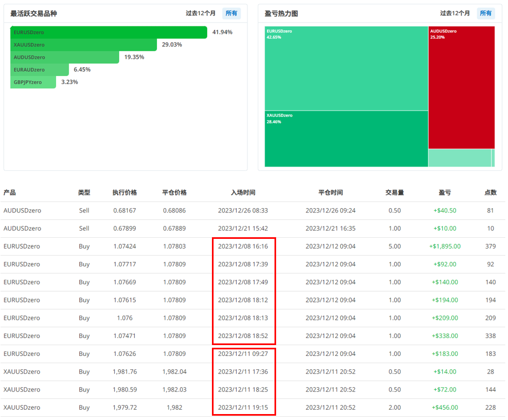
Task: Click the EURUSDzero 41.94% bar
Action: tap(108, 32)
